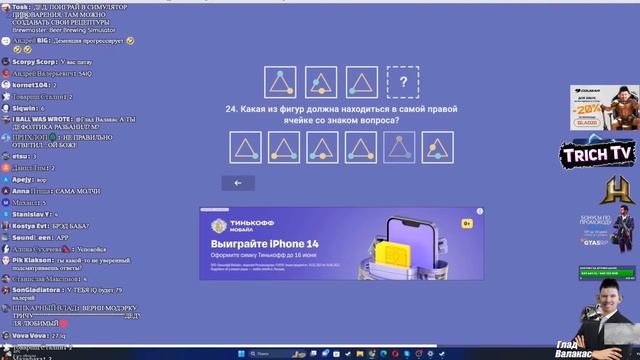
Task: Choose answer with blue left, yellow middle dots
Action: (322, 147)
